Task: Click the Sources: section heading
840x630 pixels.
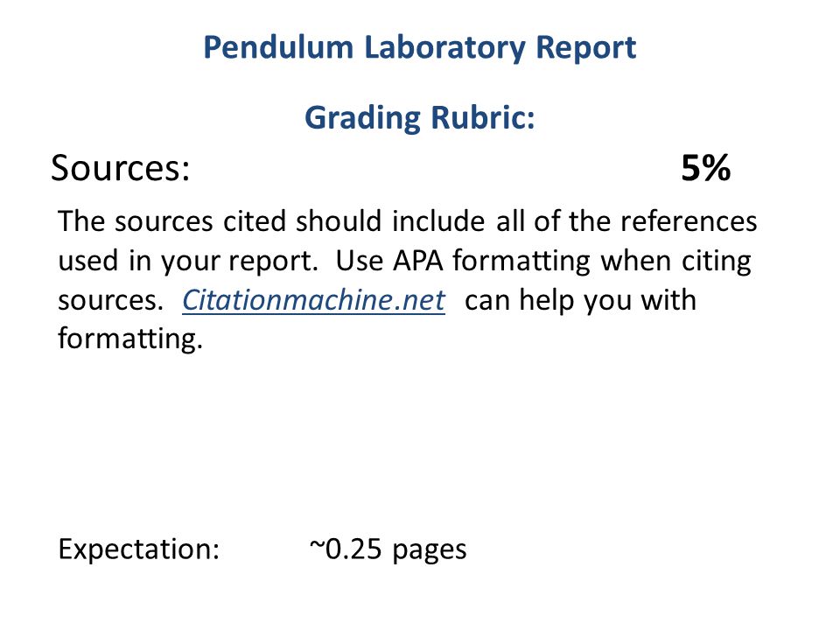Action: pos(121,168)
